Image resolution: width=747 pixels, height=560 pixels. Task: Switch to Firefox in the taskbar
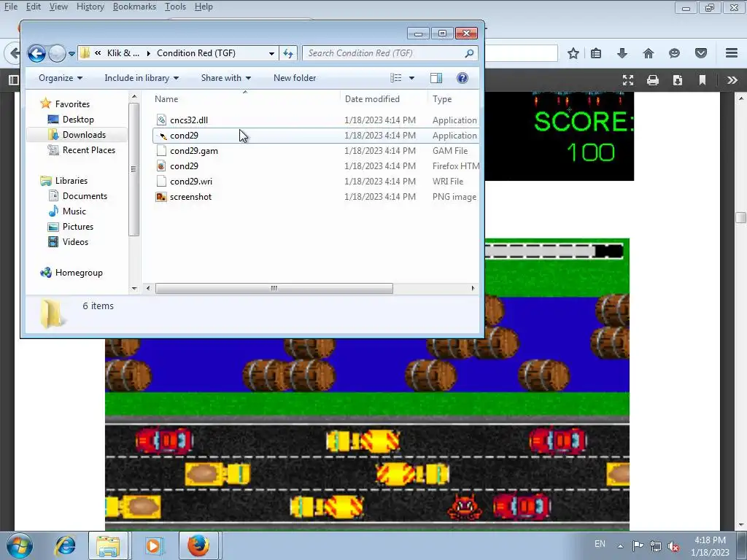pos(198,545)
